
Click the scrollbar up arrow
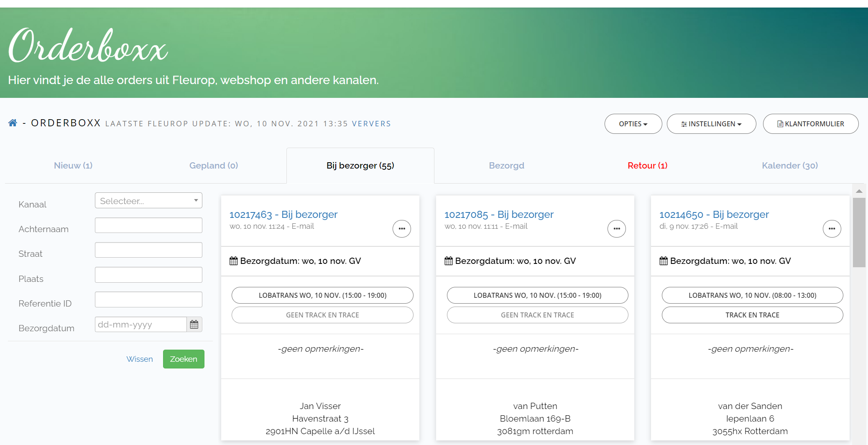point(859,191)
